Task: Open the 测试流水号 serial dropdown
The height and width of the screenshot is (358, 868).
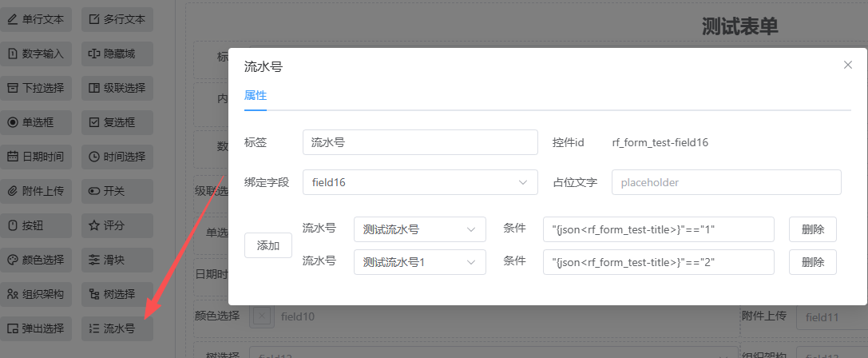Action: 419,229
